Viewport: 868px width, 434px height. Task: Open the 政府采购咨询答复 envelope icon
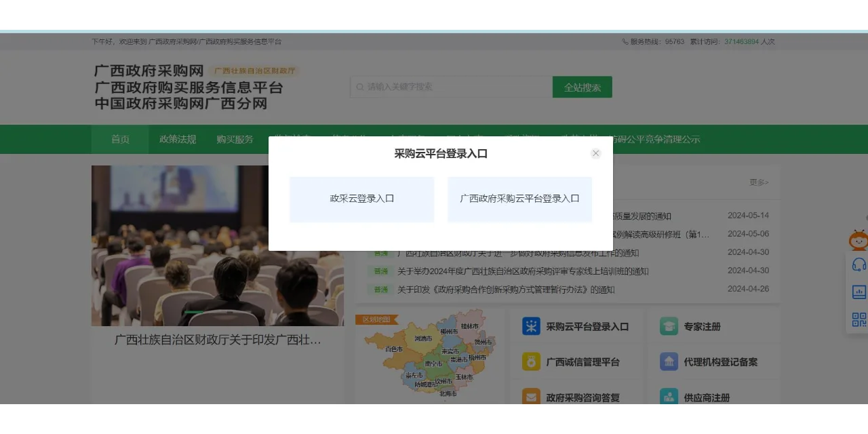point(533,397)
